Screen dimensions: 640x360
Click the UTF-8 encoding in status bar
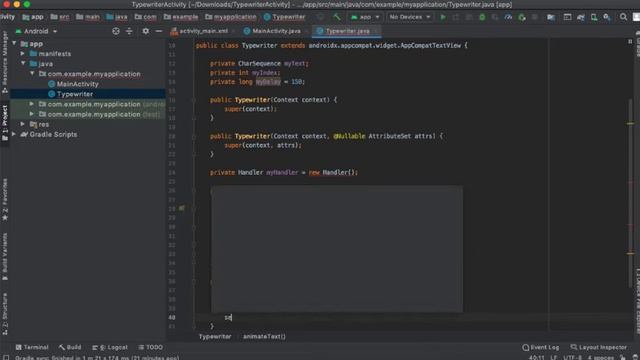573,358
